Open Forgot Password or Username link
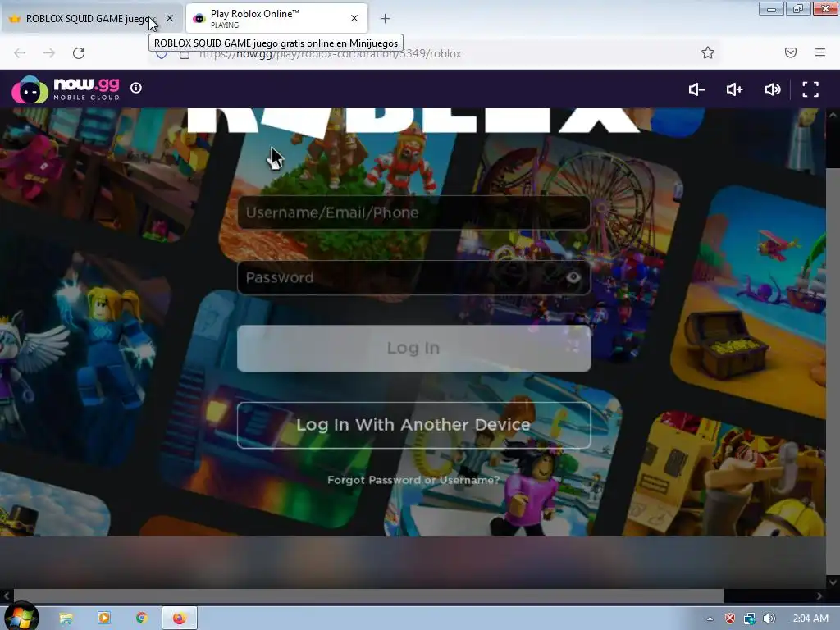The height and width of the screenshot is (630, 840). point(413,480)
